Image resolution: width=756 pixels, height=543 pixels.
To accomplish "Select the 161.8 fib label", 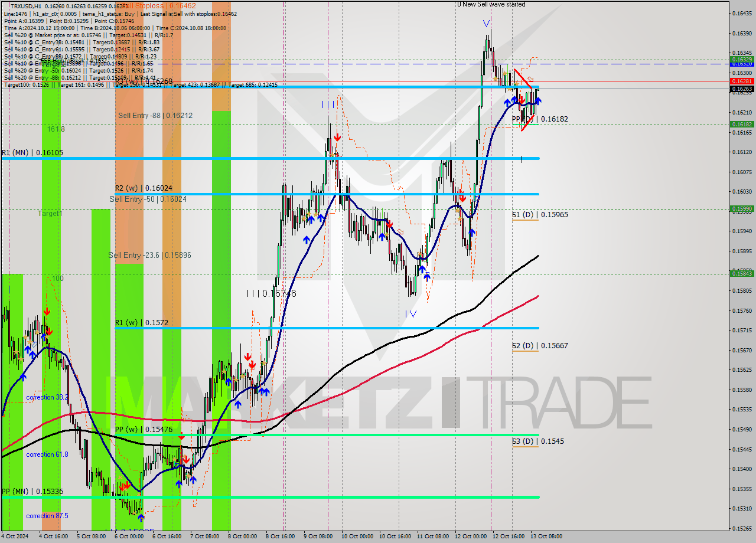I will tap(56, 129).
